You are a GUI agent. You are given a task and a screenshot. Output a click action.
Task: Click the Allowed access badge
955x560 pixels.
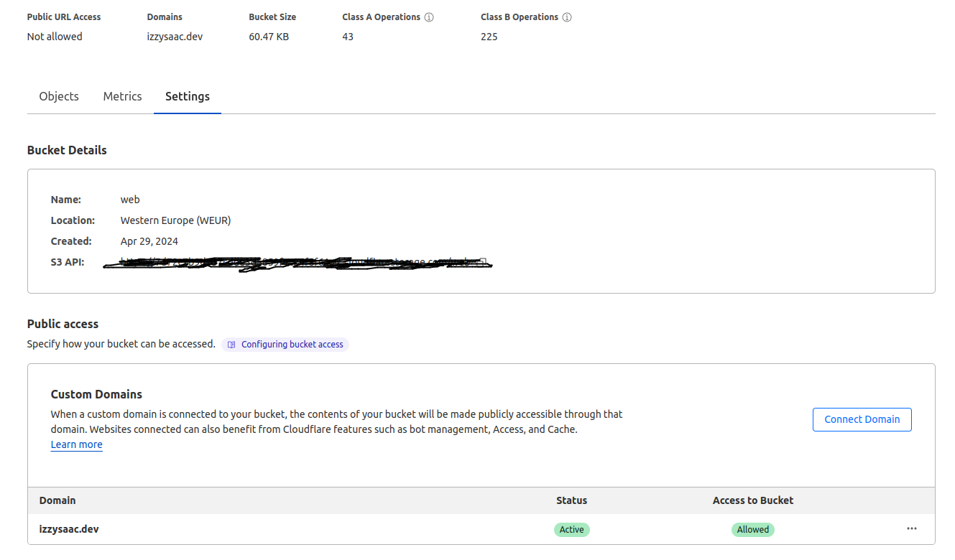[752, 529]
